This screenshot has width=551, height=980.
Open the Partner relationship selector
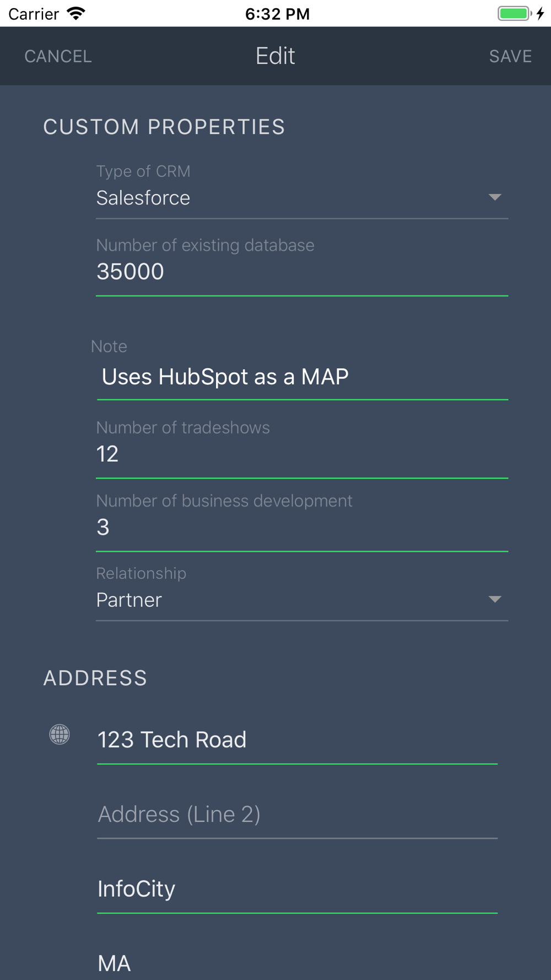point(287,600)
